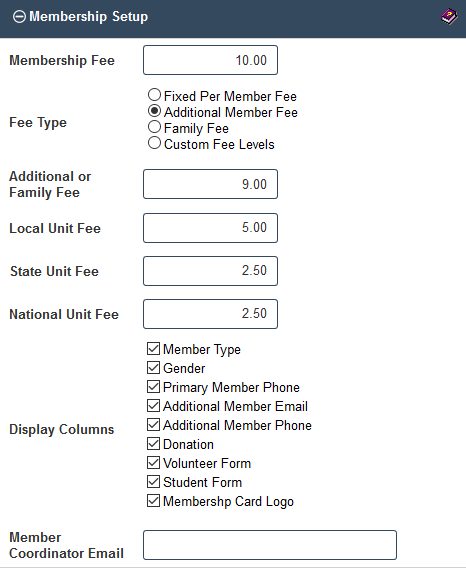This screenshot has height=568, width=466.
Task: Focus the Local Unit Fee box
Action: (211, 228)
